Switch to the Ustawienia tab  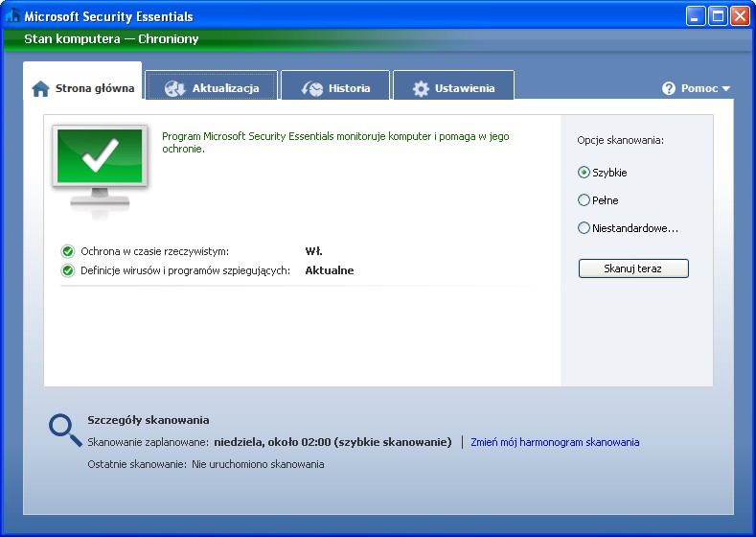coord(454,85)
